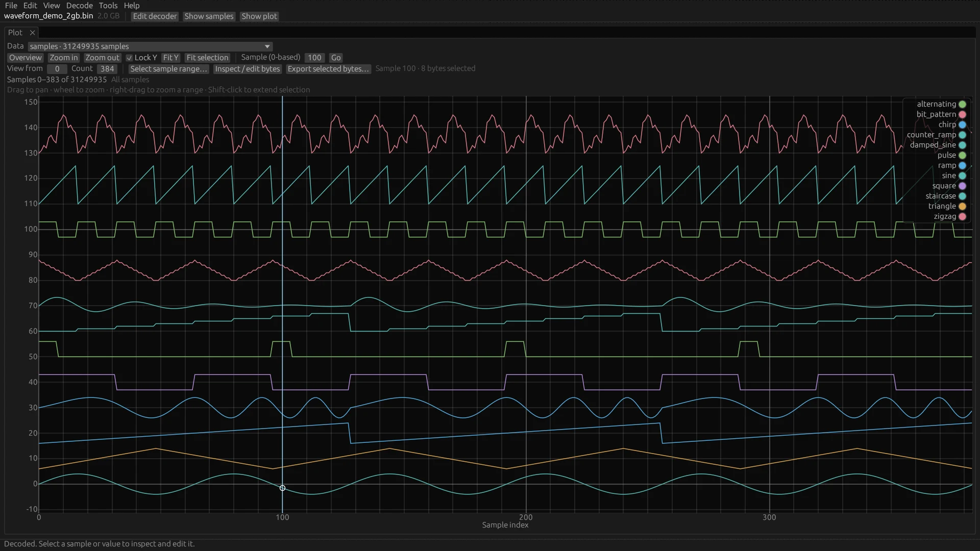Toggle ramp series color dot in legend

tap(962, 166)
